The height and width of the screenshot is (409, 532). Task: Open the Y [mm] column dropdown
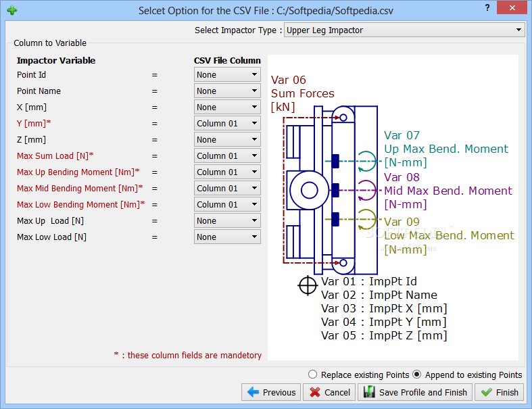227,123
